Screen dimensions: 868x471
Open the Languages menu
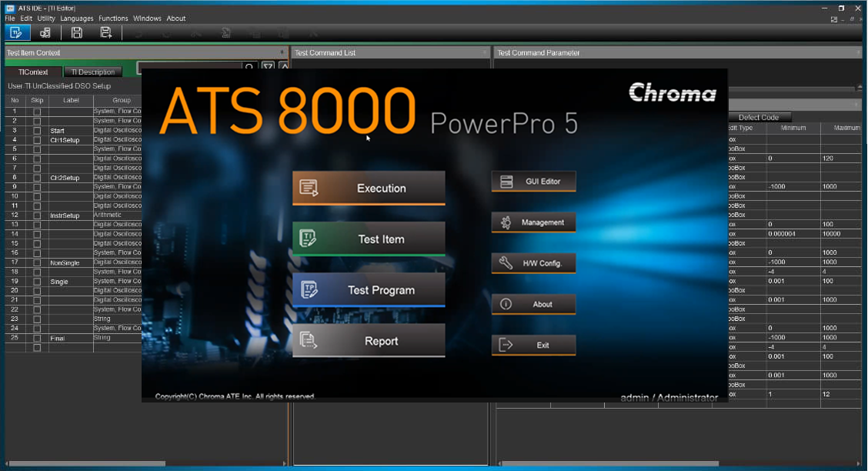[76, 18]
